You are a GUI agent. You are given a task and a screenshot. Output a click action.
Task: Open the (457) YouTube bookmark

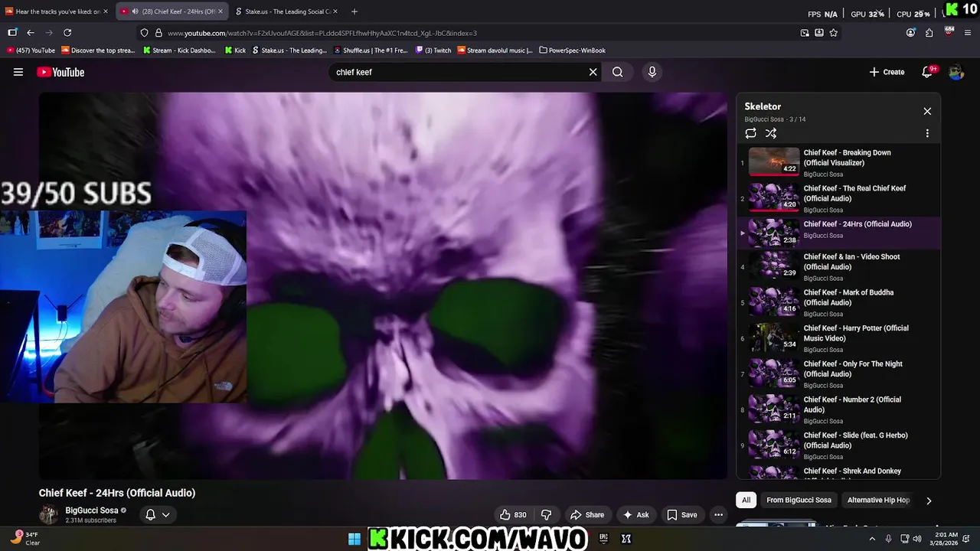pyautogui.click(x=31, y=51)
